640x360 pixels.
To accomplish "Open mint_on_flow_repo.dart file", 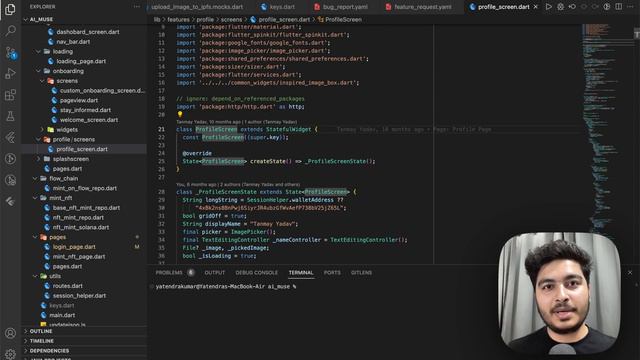I will point(84,188).
